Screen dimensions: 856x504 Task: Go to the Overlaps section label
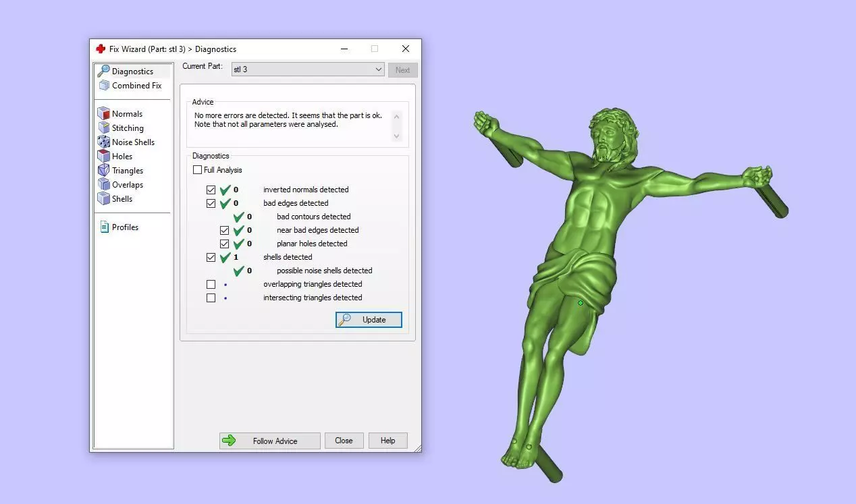(128, 184)
